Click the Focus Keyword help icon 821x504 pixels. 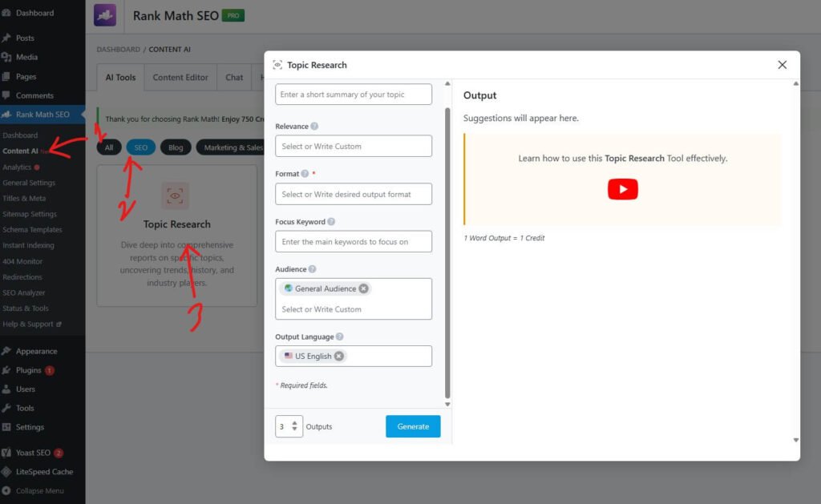click(x=331, y=221)
